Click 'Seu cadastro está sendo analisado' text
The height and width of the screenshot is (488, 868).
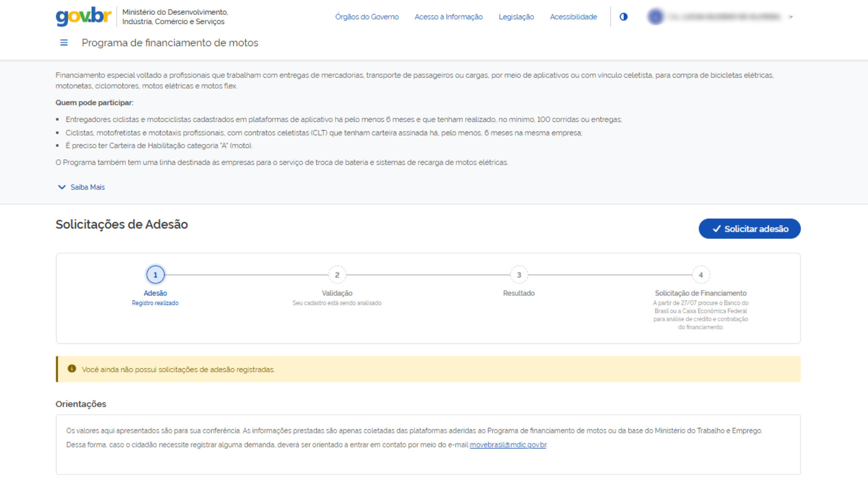pos(337,303)
